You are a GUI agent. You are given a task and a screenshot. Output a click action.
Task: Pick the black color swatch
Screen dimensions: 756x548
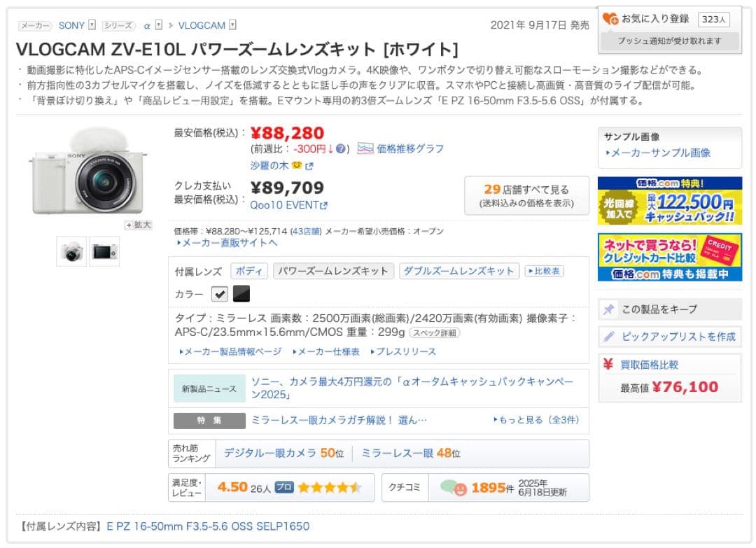[241, 294]
